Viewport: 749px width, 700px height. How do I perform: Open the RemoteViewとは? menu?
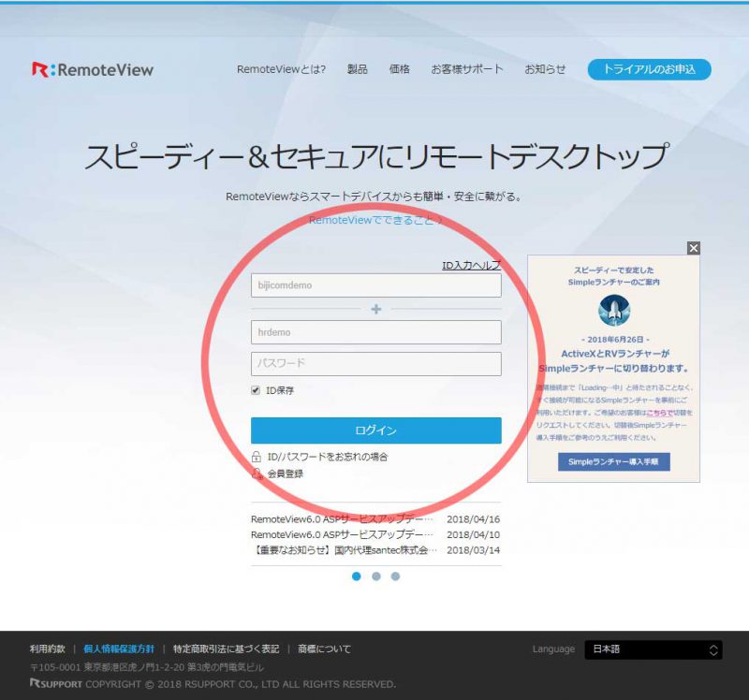281,69
